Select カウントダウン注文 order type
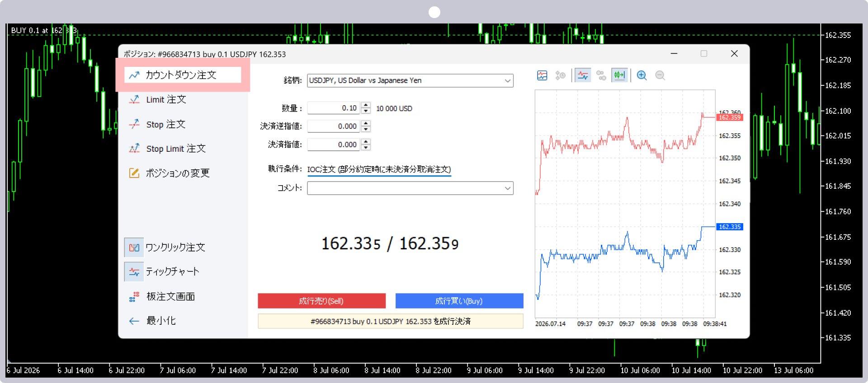Image resolution: width=868 pixels, height=383 pixels. pos(183,75)
